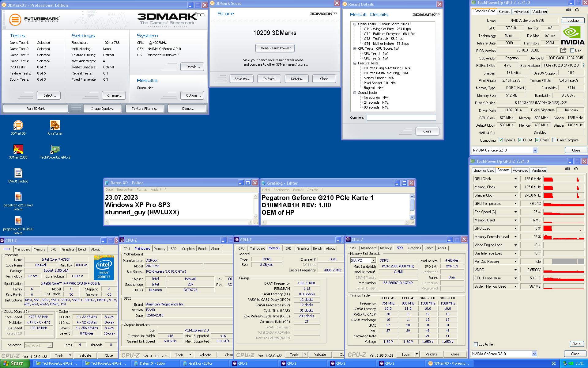Viewport: 588px width, 368px height.
Task: Click the DE language indicator in the system tray
Action: point(553,363)
